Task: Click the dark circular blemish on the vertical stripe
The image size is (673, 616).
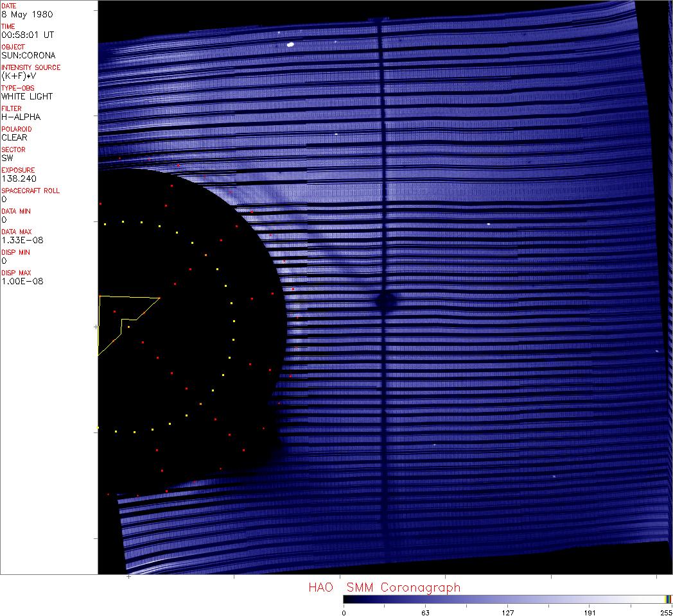Action: coord(385,301)
